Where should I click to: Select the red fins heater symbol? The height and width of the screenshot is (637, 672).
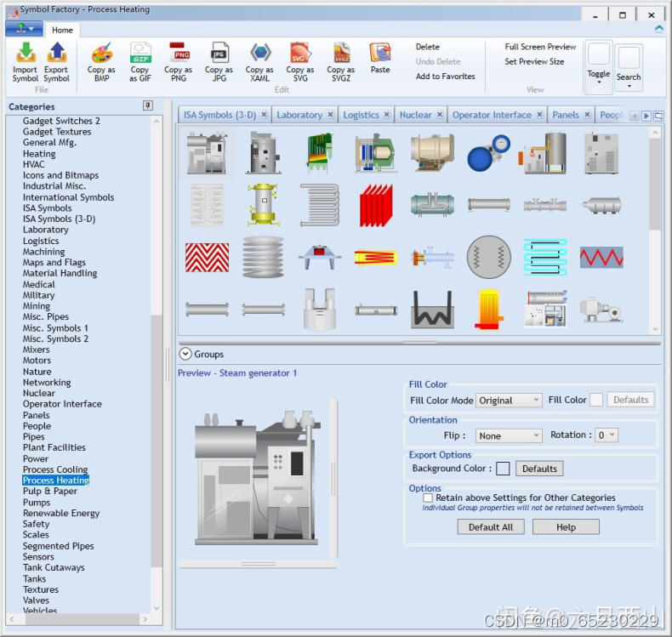coord(376,205)
